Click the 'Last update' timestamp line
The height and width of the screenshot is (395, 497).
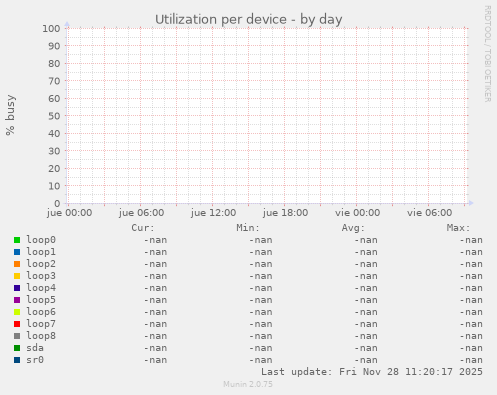[x=372, y=372]
